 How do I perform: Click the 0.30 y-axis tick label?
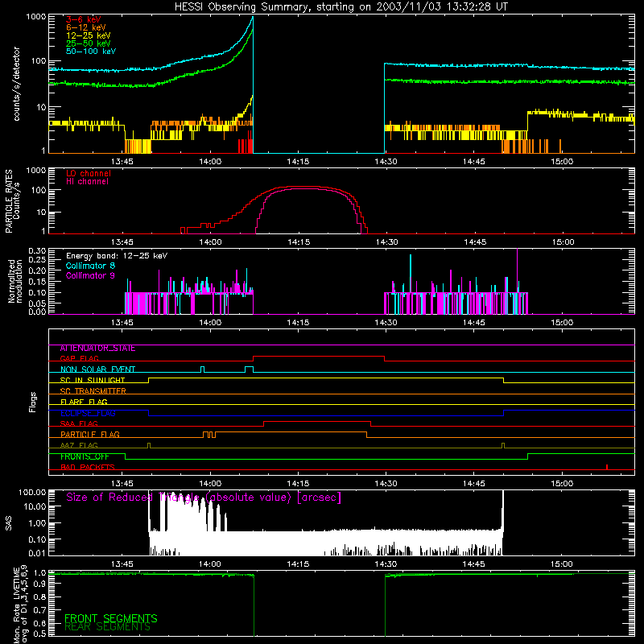tap(37, 250)
